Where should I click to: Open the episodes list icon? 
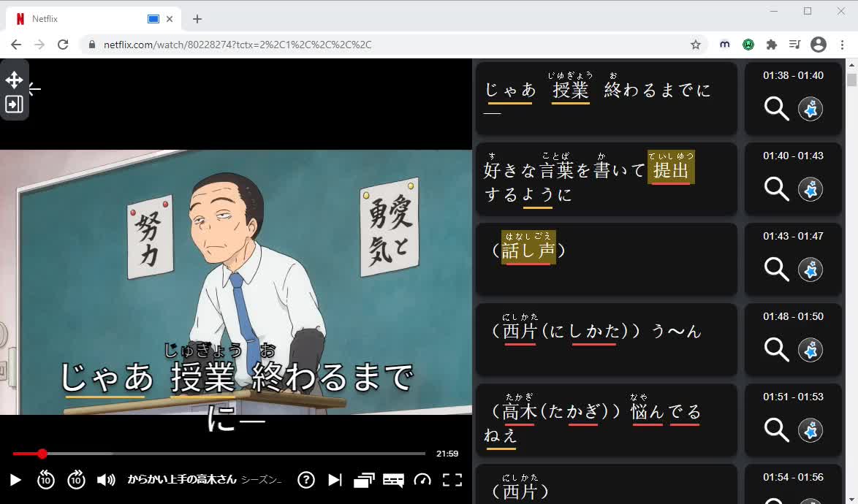click(364, 480)
